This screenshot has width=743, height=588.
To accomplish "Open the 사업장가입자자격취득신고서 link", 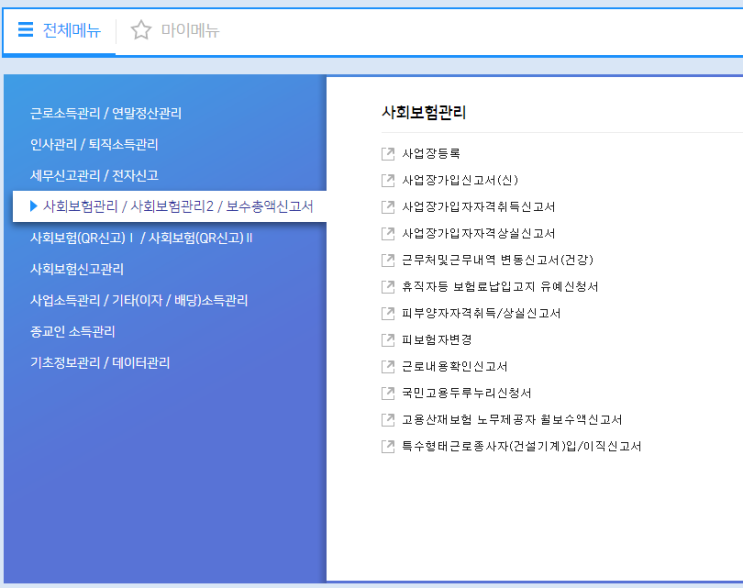I will (478, 207).
